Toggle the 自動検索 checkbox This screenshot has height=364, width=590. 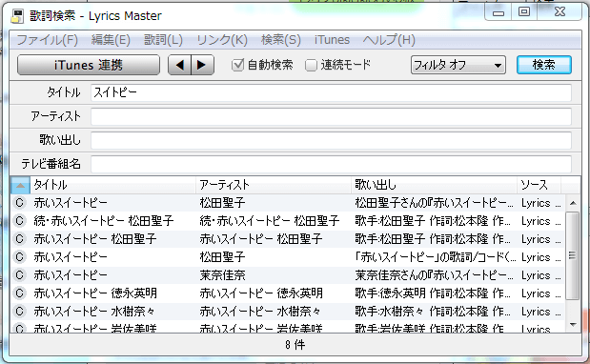point(237,65)
